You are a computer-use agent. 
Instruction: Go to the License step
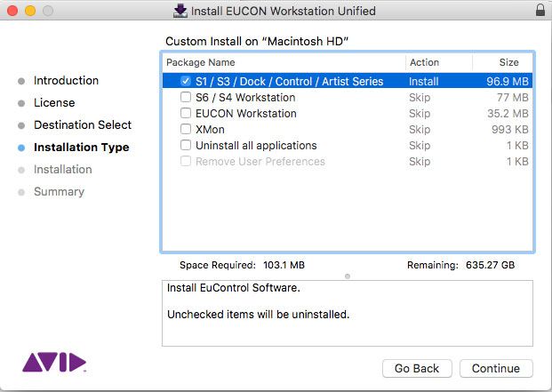tap(54, 103)
